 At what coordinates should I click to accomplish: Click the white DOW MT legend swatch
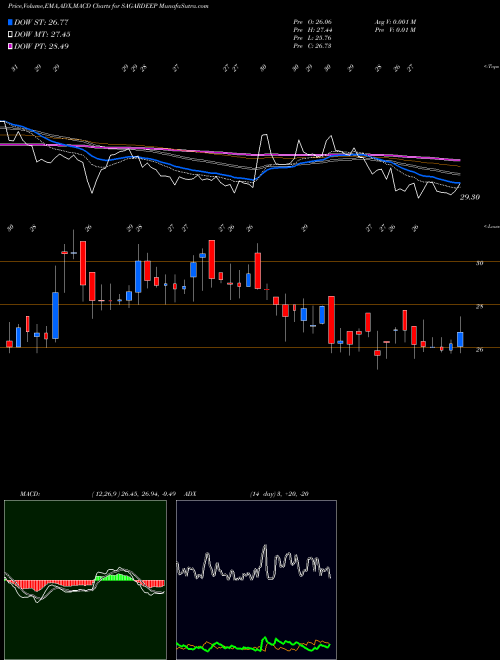11,35
